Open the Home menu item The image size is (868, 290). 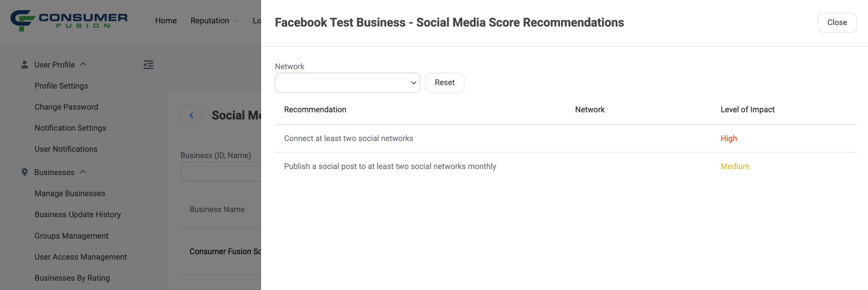click(166, 20)
